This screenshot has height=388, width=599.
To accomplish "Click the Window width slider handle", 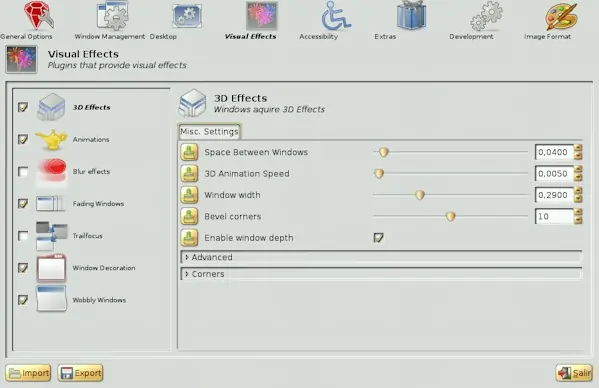I will (420, 195).
